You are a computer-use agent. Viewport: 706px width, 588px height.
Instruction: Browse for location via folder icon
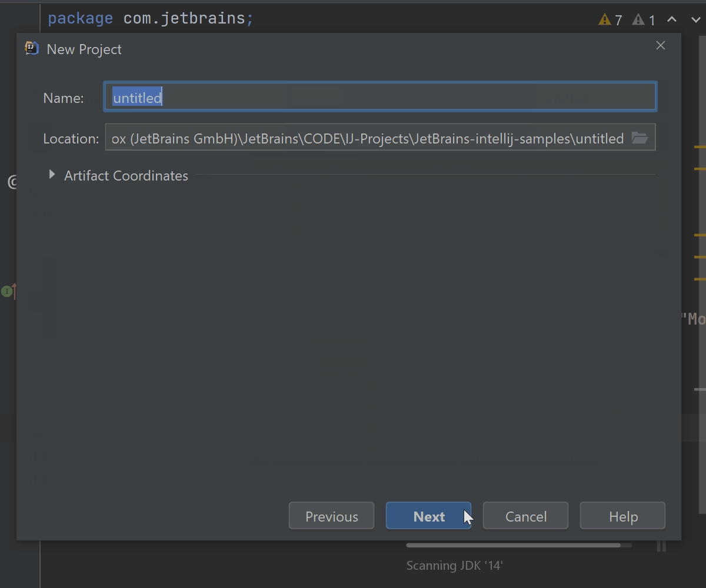click(640, 138)
